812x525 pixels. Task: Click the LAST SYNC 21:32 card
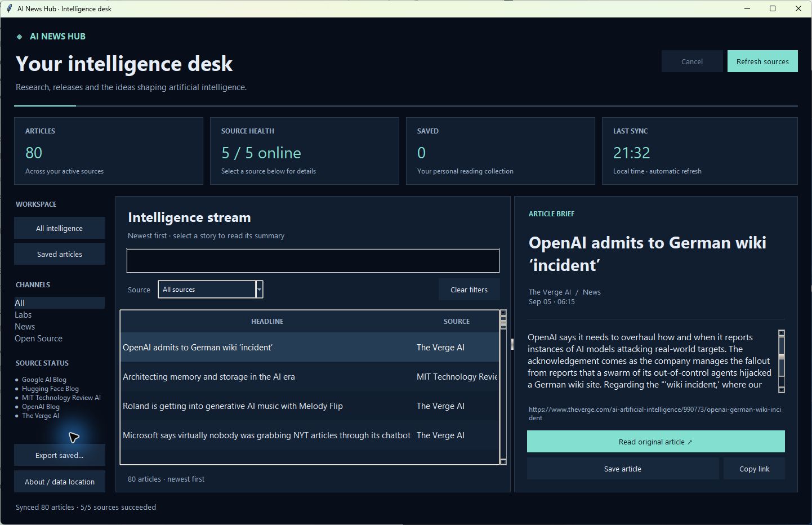pyautogui.click(x=700, y=151)
